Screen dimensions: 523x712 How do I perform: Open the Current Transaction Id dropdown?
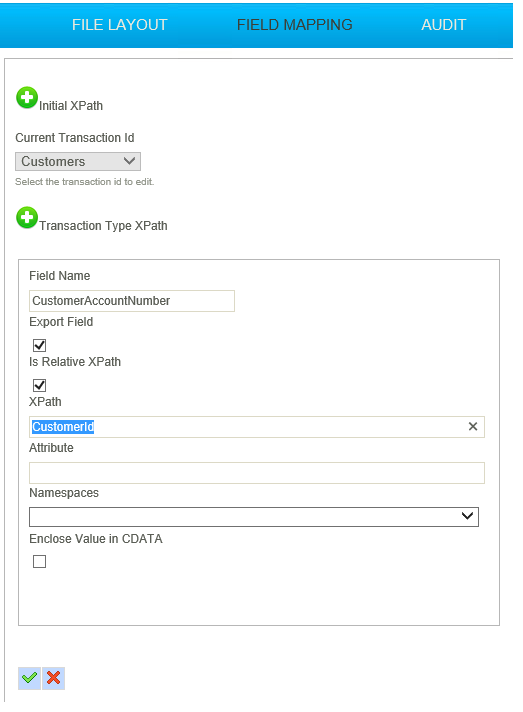78,162
